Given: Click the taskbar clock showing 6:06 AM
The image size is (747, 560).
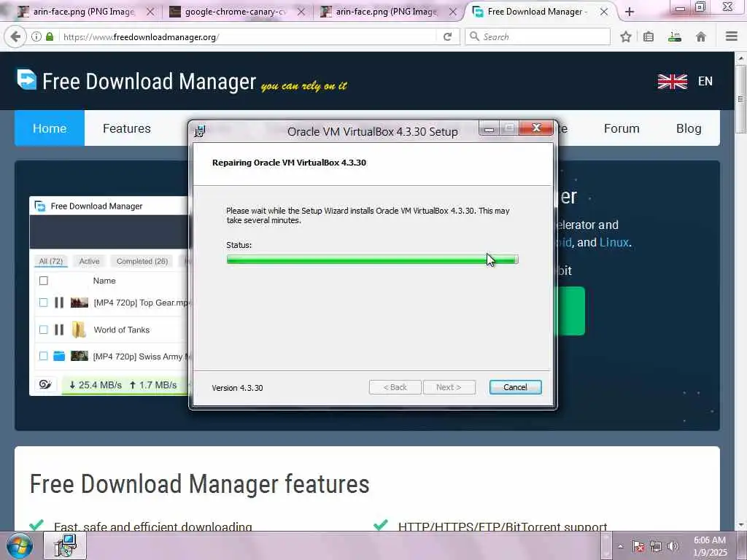Looking at the screenshot, I should [710, 546].
